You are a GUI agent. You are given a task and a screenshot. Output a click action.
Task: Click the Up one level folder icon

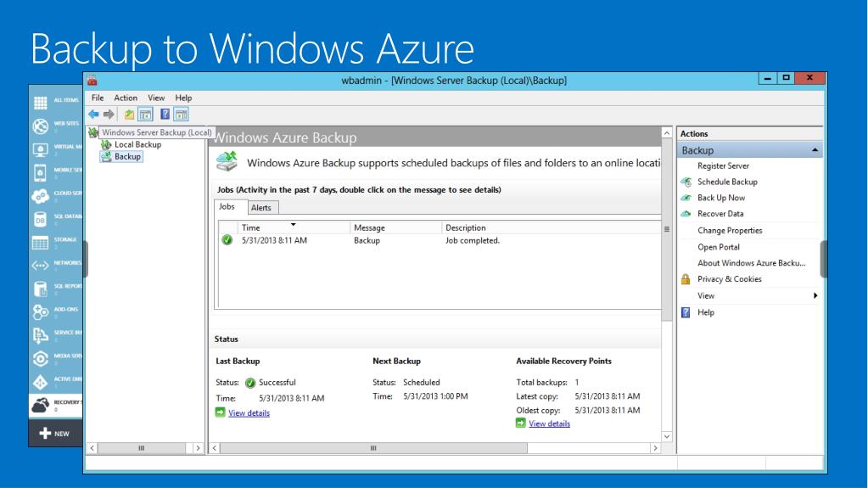click(129, 115)
